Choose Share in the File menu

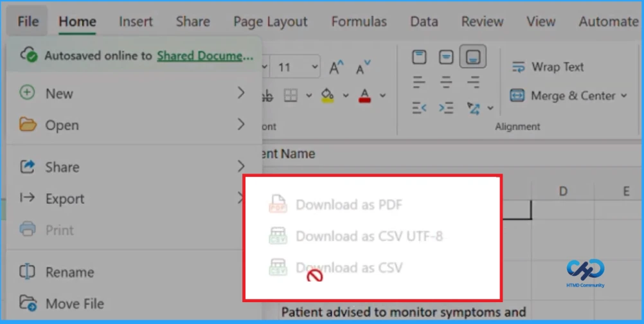tap(134, 166)
